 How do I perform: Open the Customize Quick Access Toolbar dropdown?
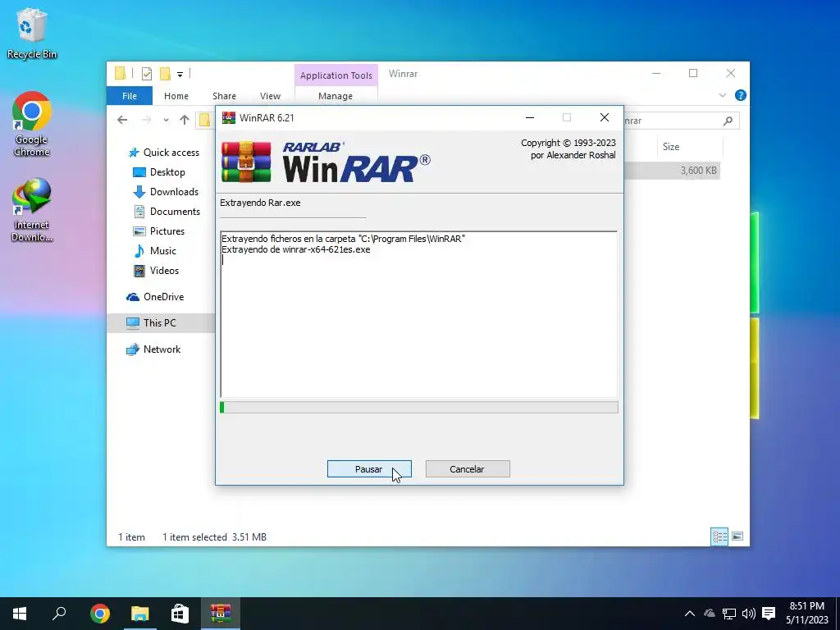[x=180, y=75]
